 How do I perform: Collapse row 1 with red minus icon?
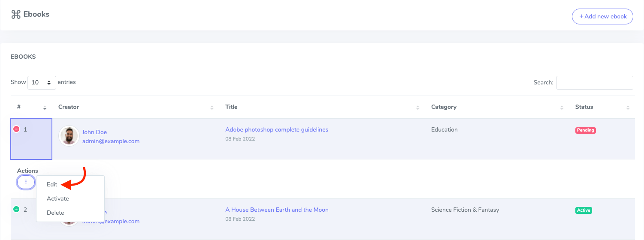[16, 129]
